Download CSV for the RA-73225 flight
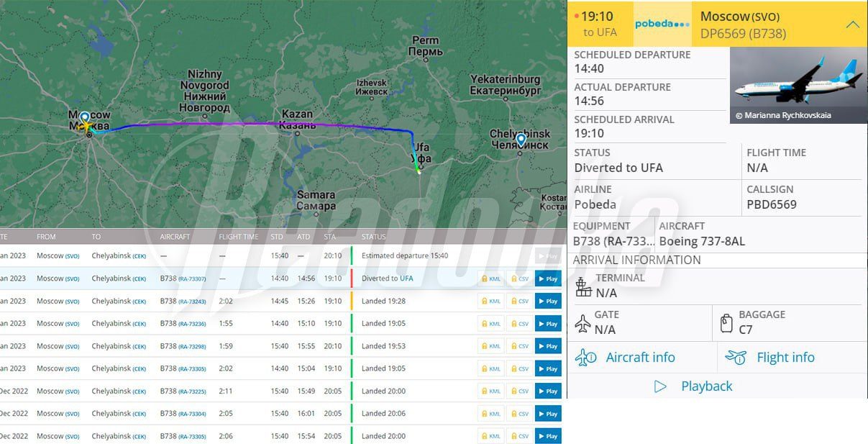 [x=518, y=391]
